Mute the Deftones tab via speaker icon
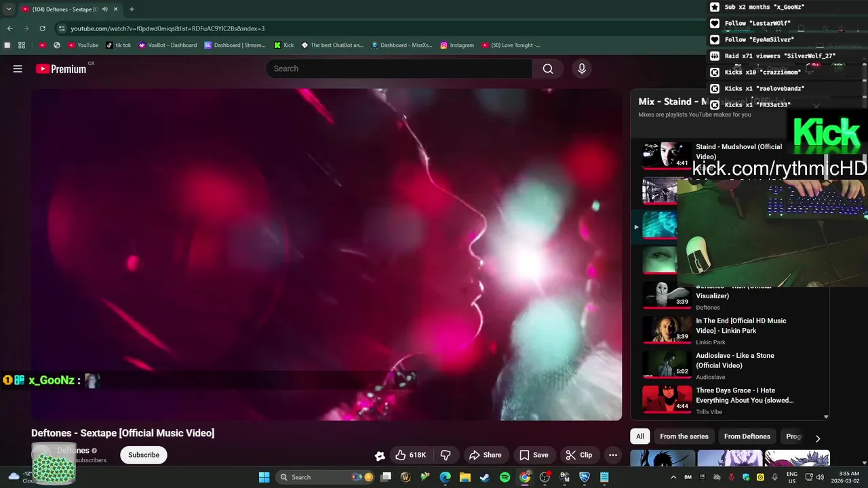The width and height of the screenshot is (868, 488). click(x=104, y=9)
